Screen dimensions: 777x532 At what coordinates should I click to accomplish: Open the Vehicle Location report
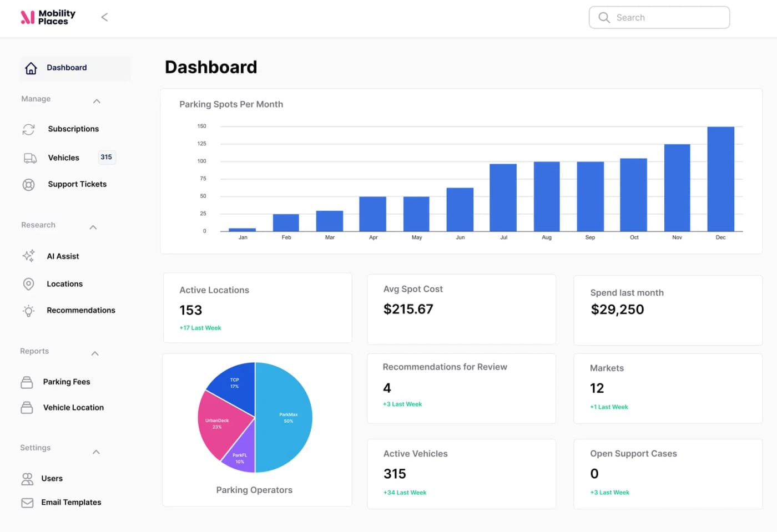[x=73, y=407]
